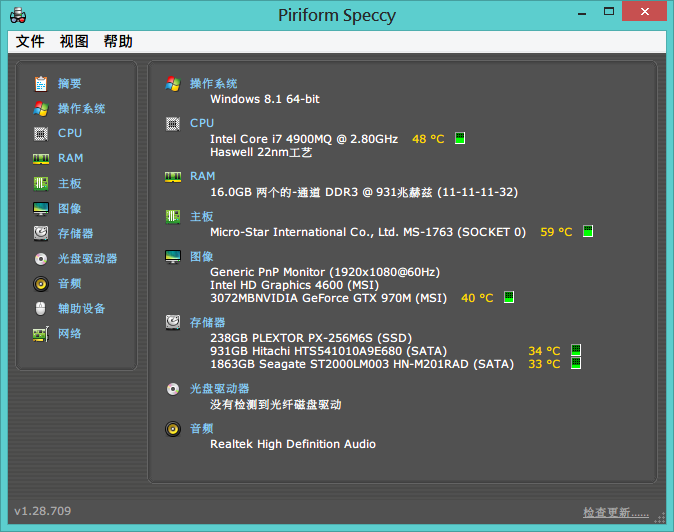This screenshot has height=532, width=674.
Task: Click the 34 °C Hitachi temperature value
Action: coord(544,351)
